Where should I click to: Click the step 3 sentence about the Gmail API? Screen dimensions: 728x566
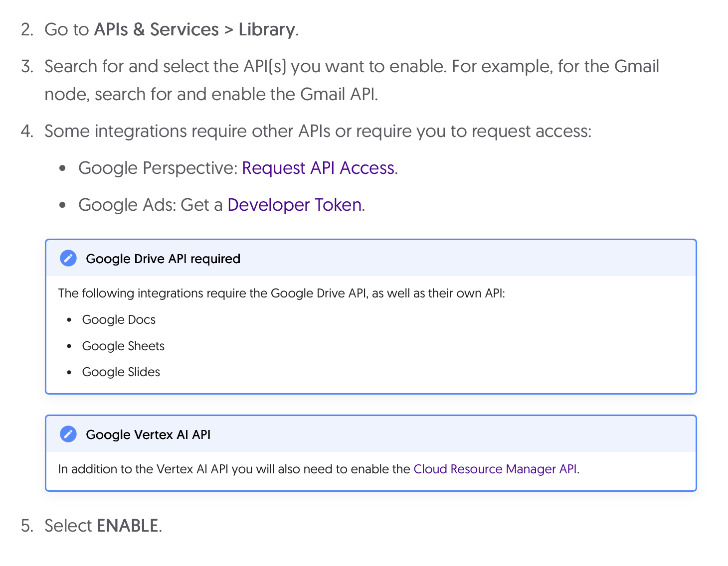tap(352, 67)
